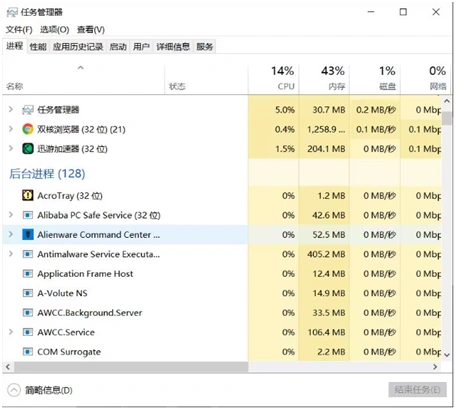Click the 双核浏览器 Chrome icon
Screen dimensions: 456x410
click(x=28, y=129)
